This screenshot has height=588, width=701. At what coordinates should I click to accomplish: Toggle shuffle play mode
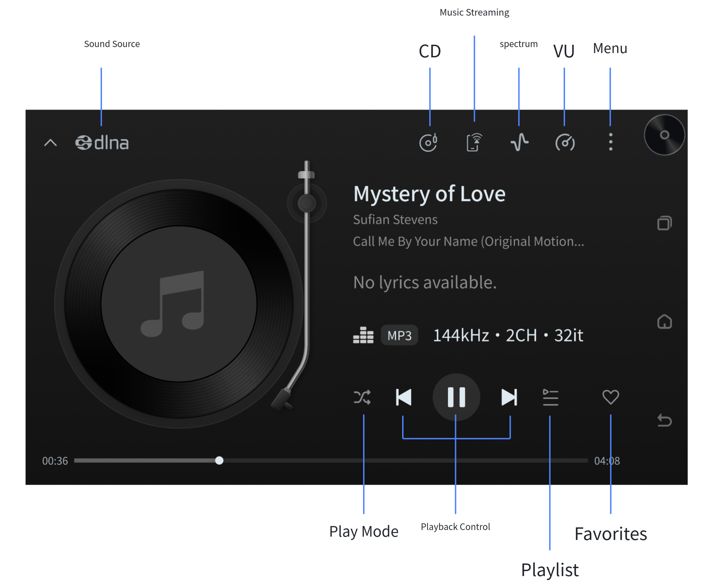pos(362,397)
